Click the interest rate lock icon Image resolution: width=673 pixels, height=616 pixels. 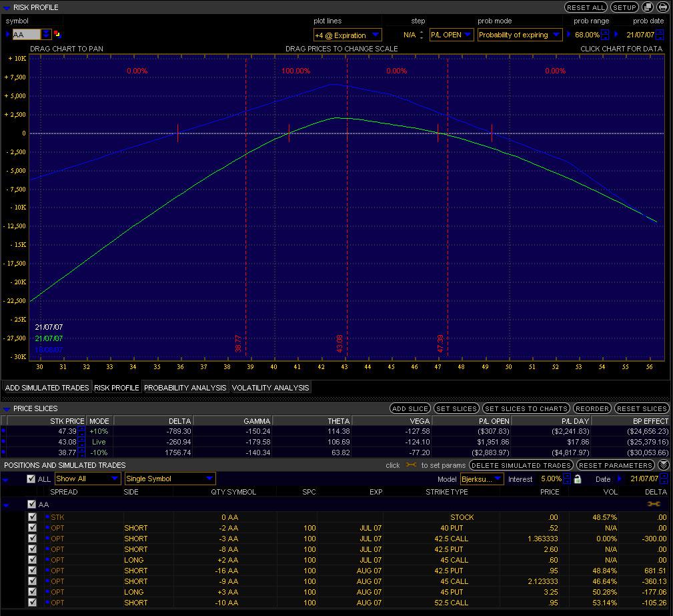(x=578, y=479)
